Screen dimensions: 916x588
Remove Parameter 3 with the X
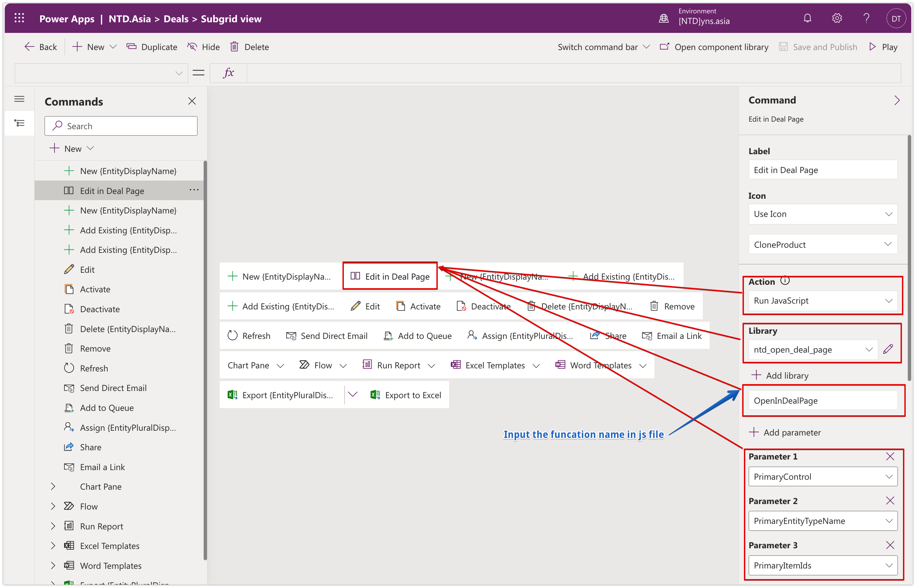pos(890,545)
